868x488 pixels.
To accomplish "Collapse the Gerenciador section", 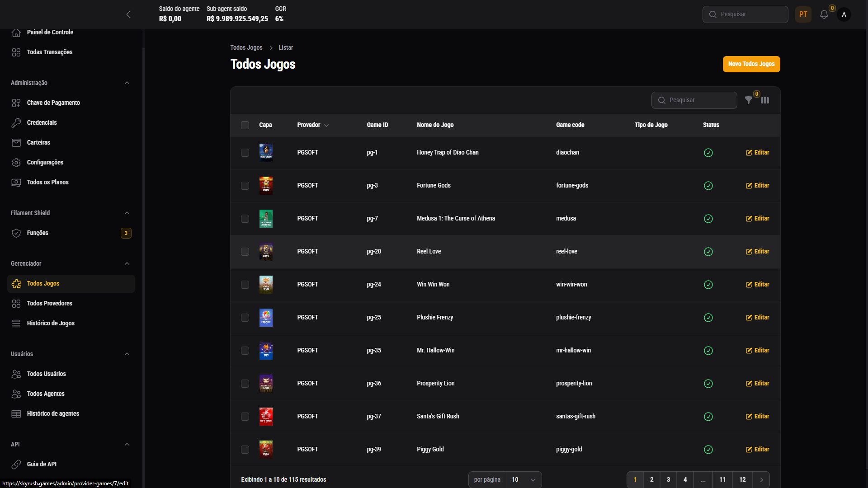I will [x=127, y=264].
